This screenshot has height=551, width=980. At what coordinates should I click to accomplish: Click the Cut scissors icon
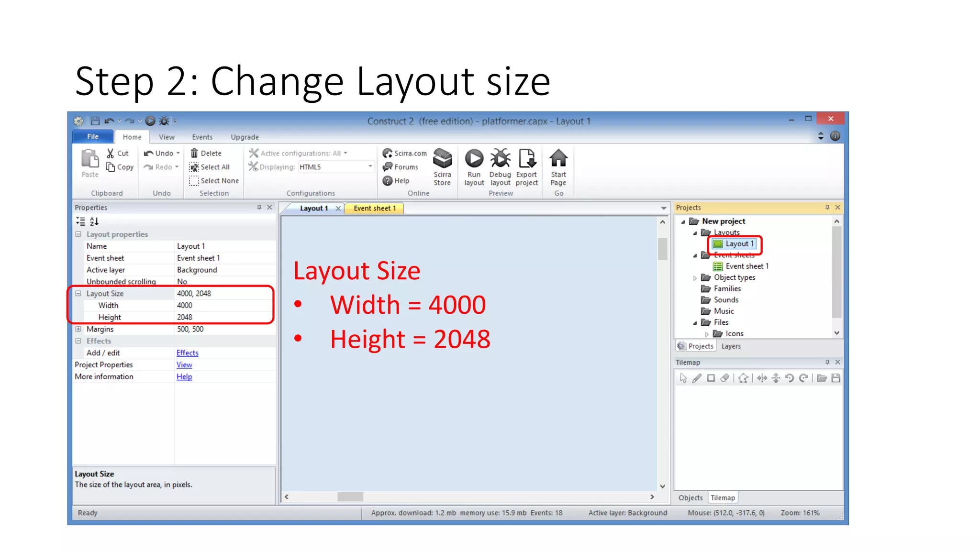click(111, 153)
